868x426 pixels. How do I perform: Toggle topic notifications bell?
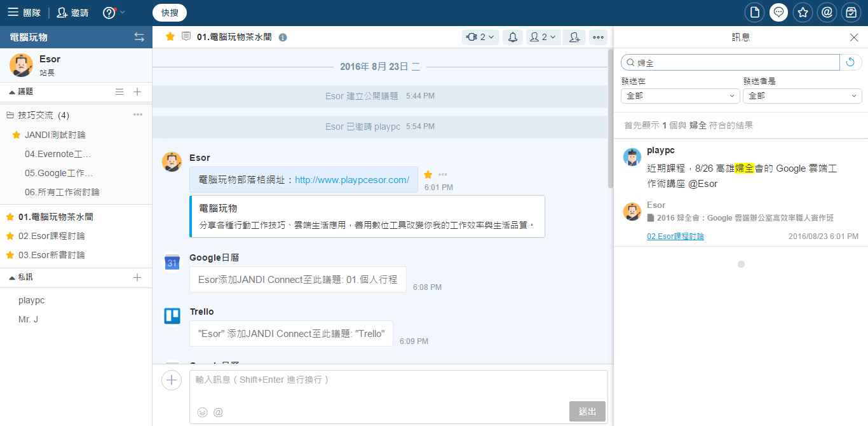(513, 37)
